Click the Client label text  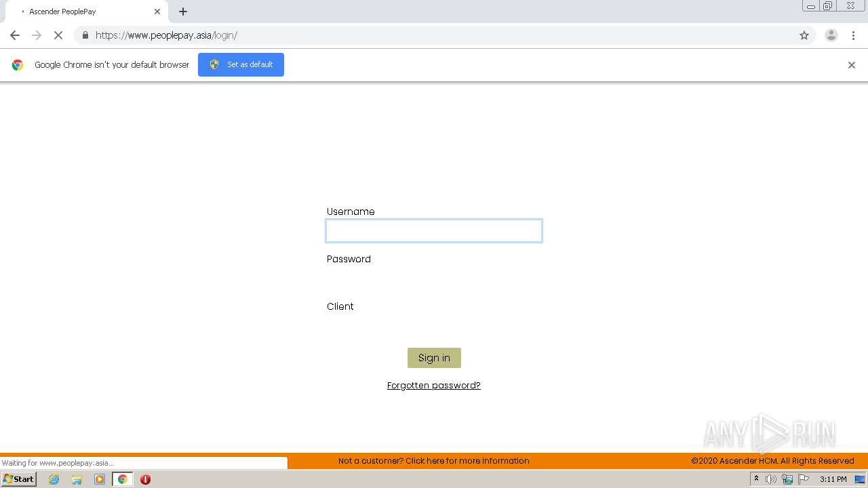point(340,306)
